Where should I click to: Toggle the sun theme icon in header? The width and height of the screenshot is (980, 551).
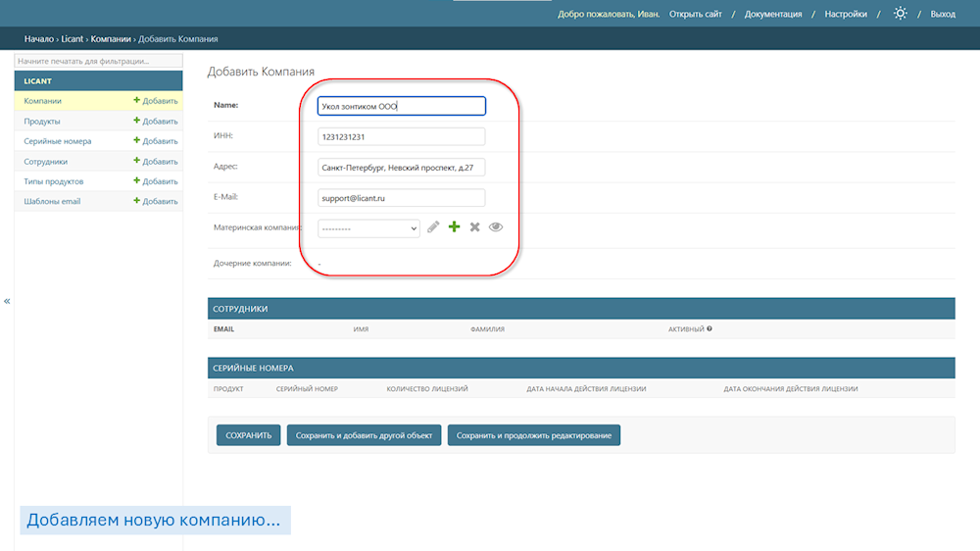900,14
